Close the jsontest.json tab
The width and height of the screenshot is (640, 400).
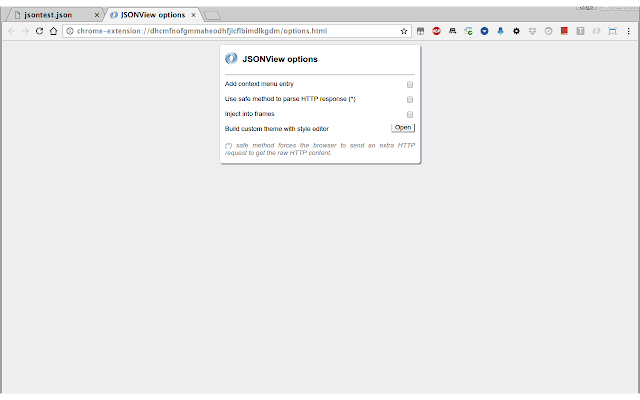(x=97, y=15)
